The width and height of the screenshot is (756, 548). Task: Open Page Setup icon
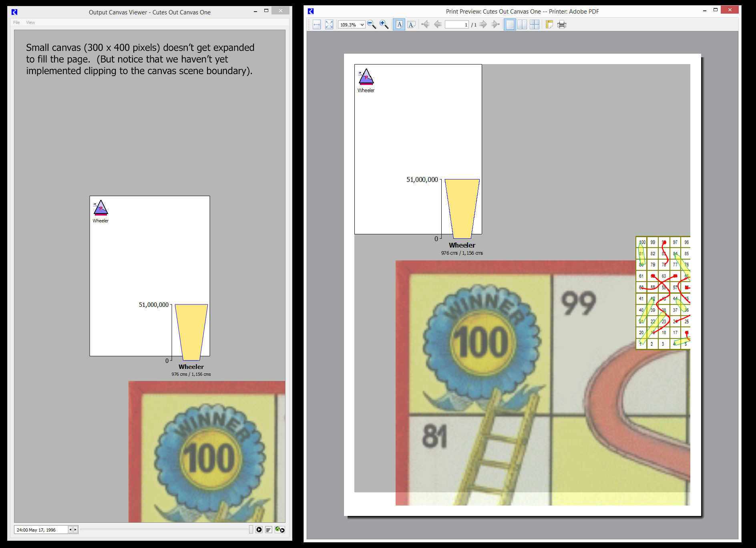coord(549,25)
